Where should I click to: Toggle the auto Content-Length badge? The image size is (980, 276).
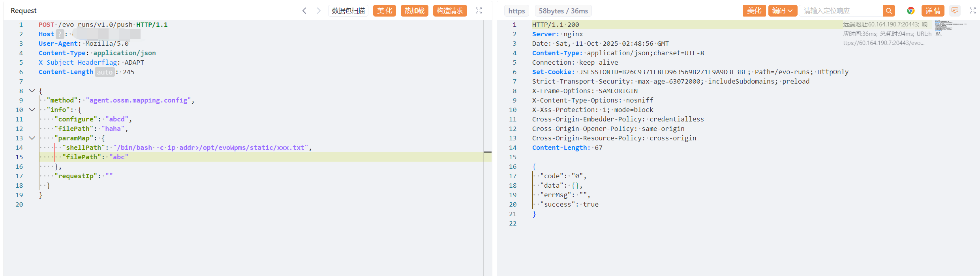[x=105, y=72]
